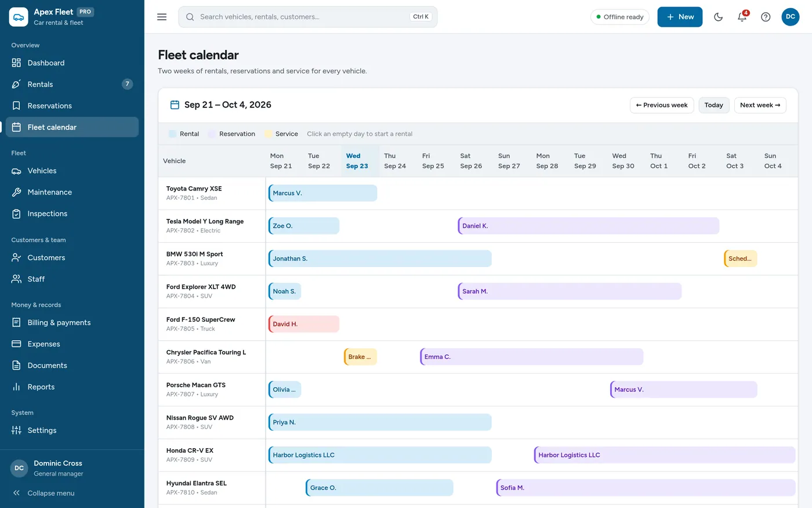Viewport: 812px width, 508px height.
Task: Open Rentals in the sidebar
Action: click(72, 84)
